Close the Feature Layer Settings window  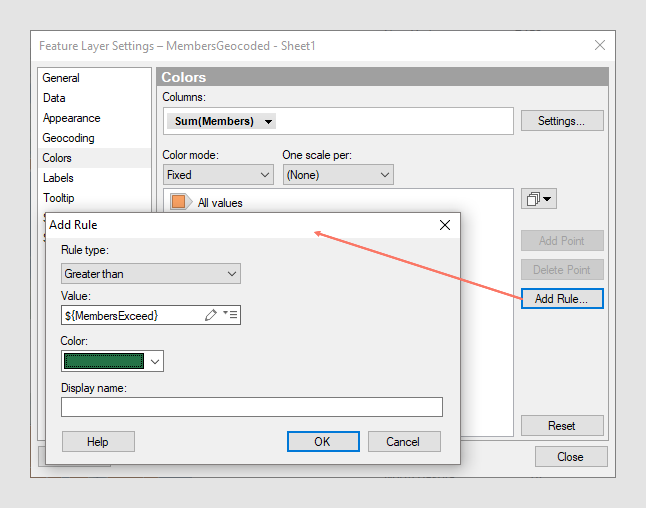pyautogui.click(x=600, y=45)
